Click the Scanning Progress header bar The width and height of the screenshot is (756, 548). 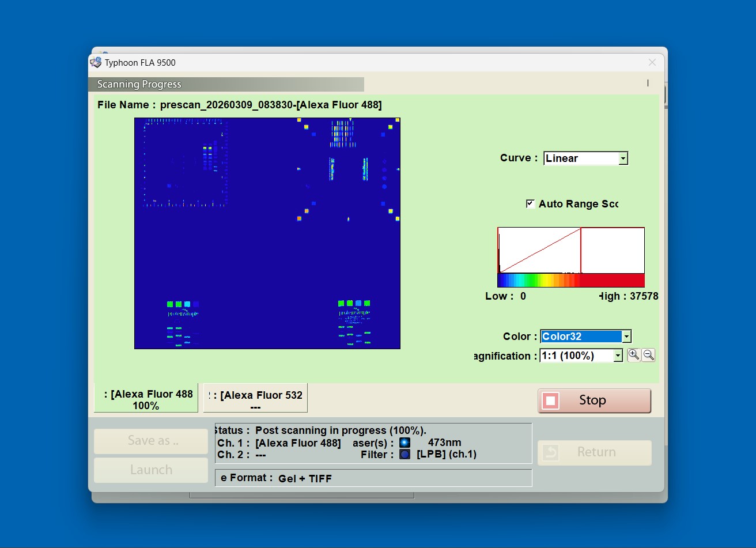[x=226, y=84]
